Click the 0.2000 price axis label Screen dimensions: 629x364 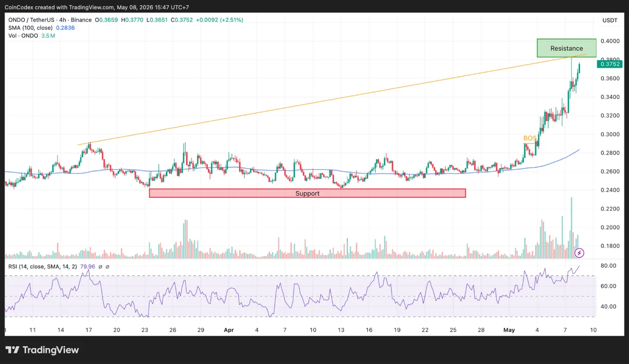(x=609, y=227)
